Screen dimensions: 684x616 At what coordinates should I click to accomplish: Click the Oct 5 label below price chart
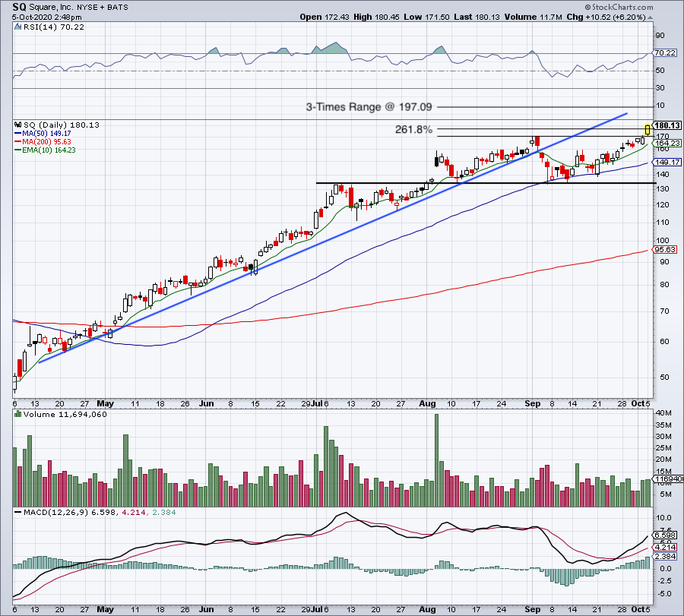641,403
